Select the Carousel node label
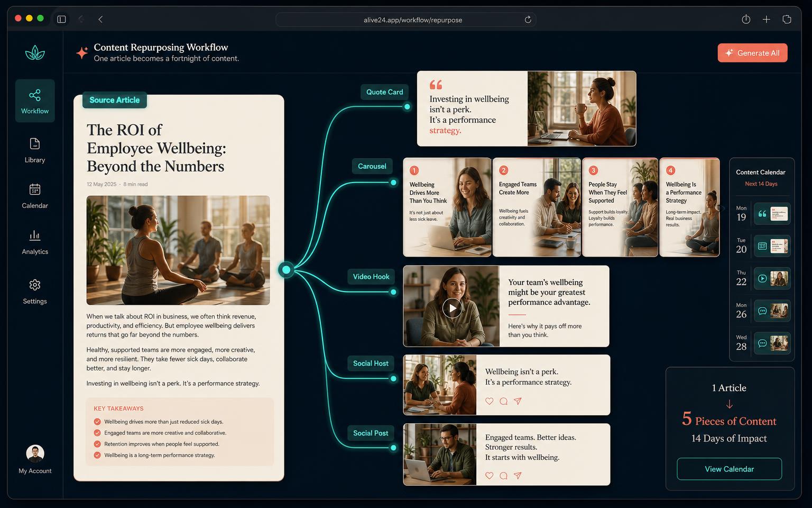Screen dimensions: 812x508 pyautogui.click(x=372, y=166)
